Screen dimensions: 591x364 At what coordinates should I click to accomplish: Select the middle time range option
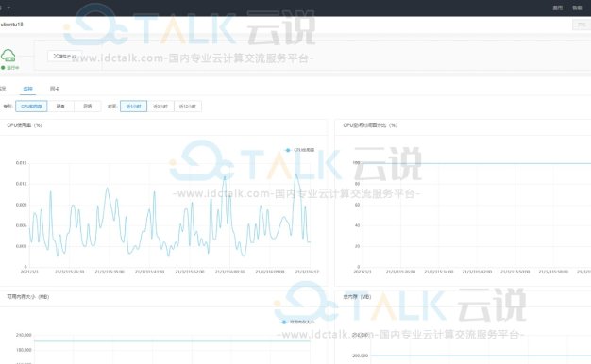point(160,107)
